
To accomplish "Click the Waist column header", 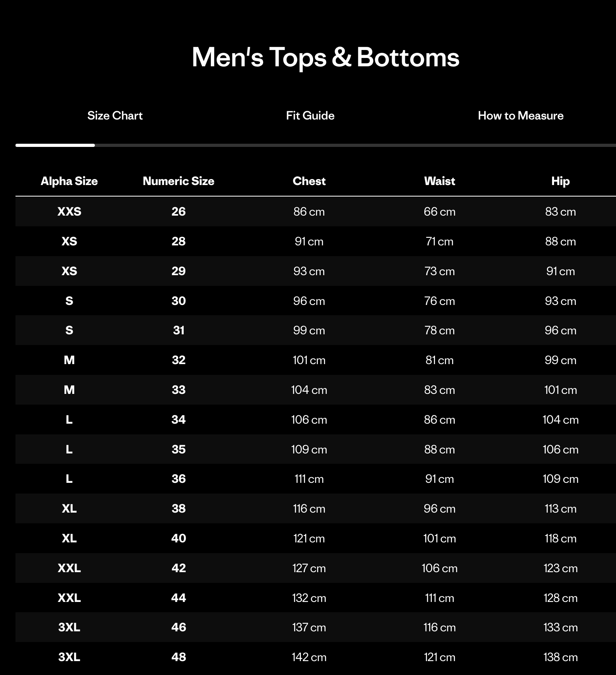I will [439, 181].
